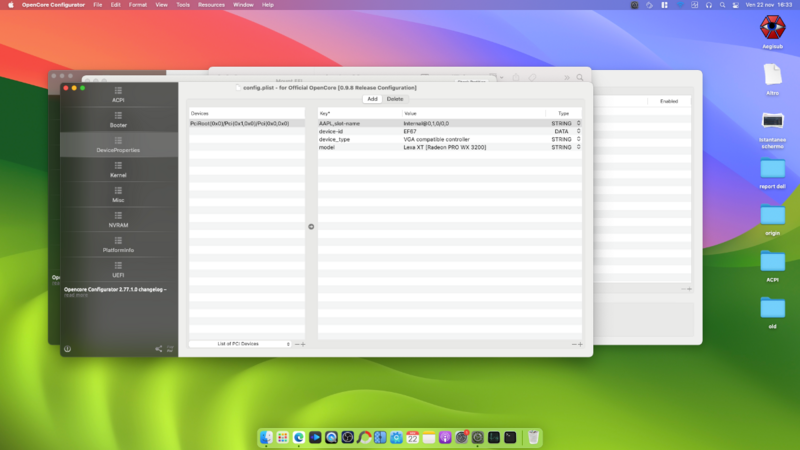
Task: Click the Add button
Action: click(x=372, y=99)
